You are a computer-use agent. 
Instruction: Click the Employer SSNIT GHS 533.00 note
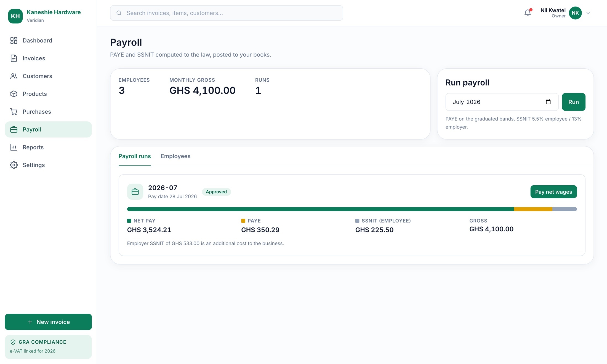click(206, 243)
